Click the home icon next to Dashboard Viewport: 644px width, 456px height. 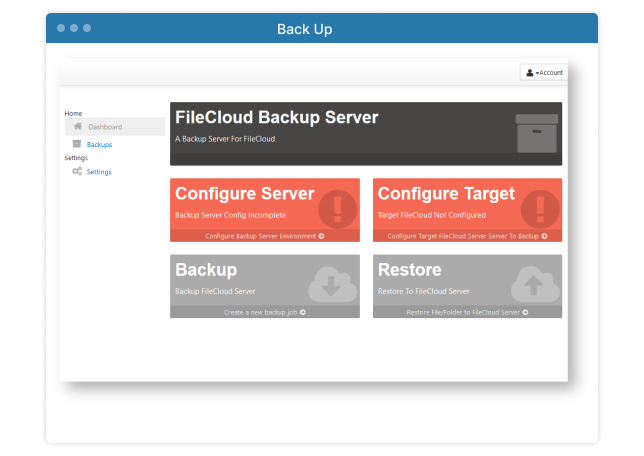pos(78,127)
